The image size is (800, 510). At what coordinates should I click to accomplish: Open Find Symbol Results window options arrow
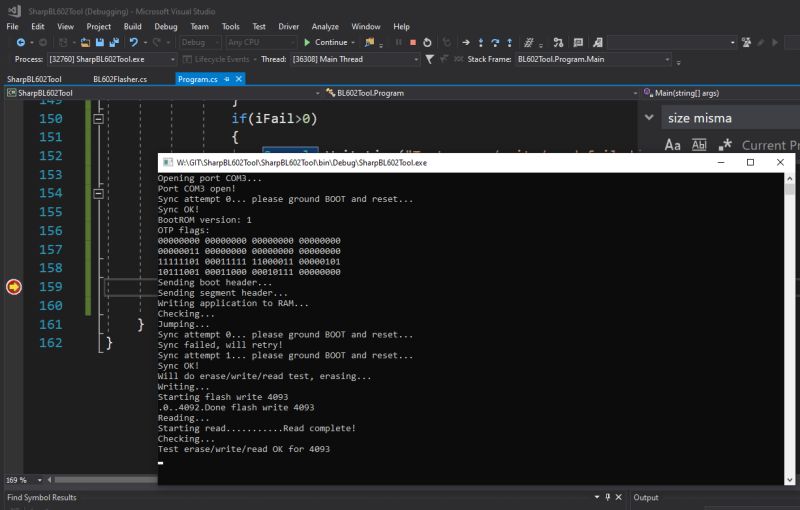pos(596,497)
